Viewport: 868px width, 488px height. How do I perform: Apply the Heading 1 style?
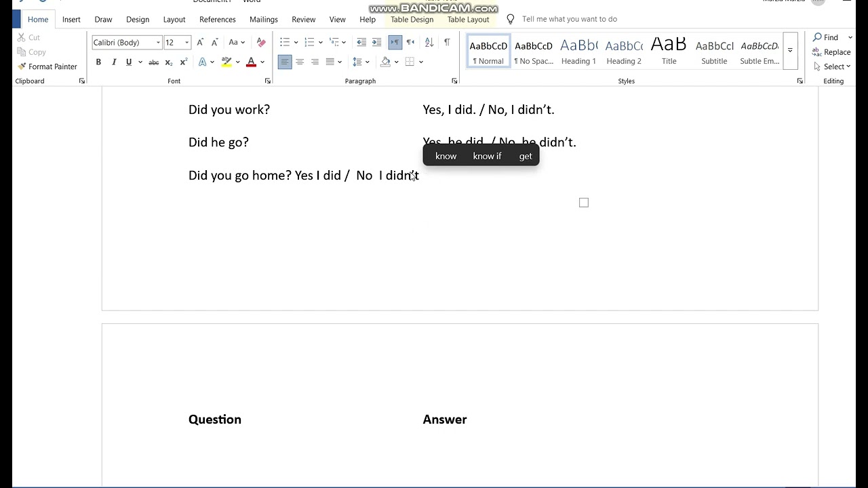[578, 51]
